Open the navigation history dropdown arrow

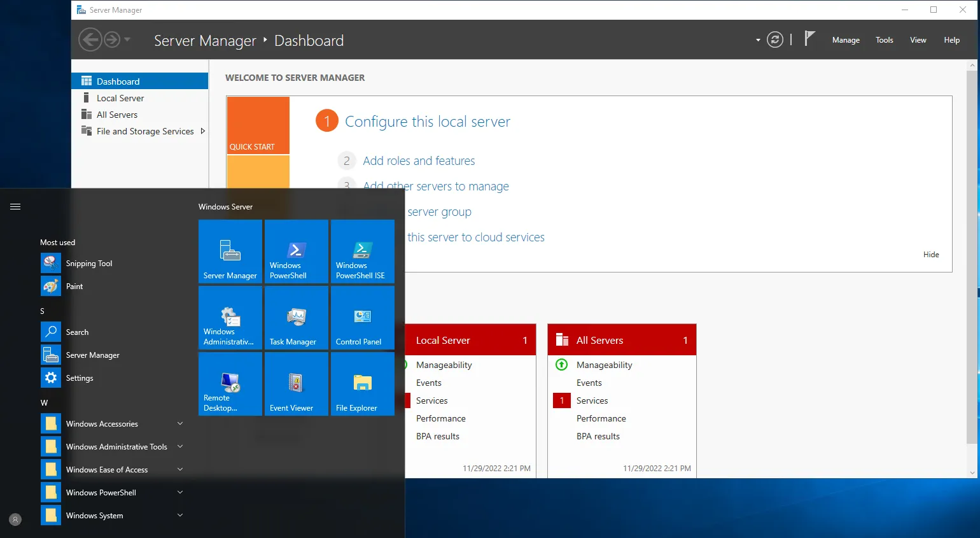coord(127,39)
